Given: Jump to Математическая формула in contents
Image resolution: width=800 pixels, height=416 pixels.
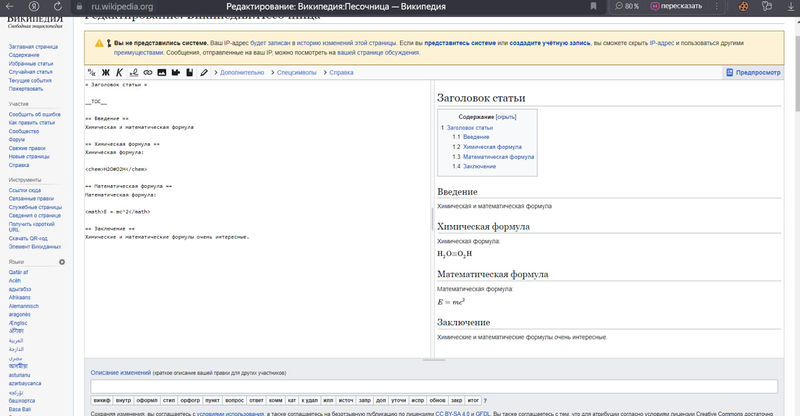Looking at the screenshot, I should tap(498, 157).
